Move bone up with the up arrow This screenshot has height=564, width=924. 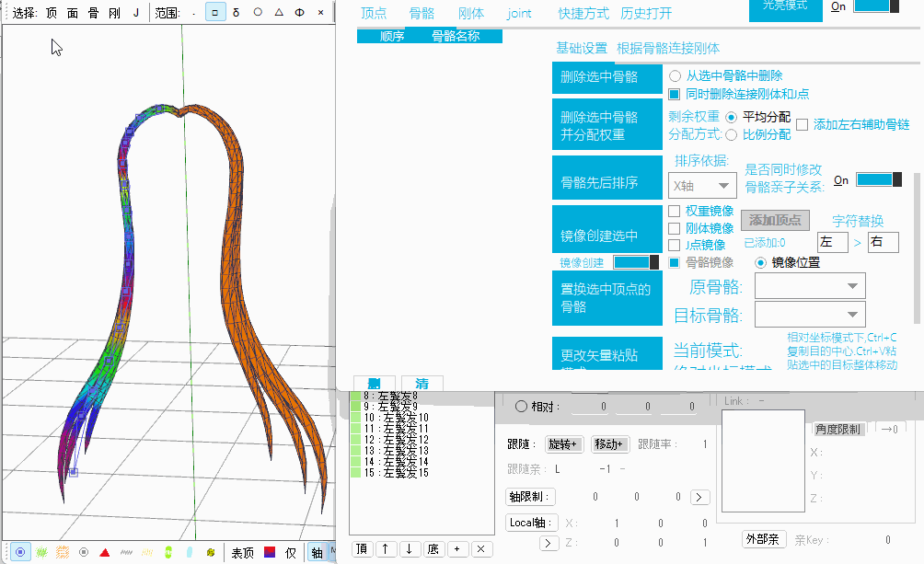(x=386, y=548)
